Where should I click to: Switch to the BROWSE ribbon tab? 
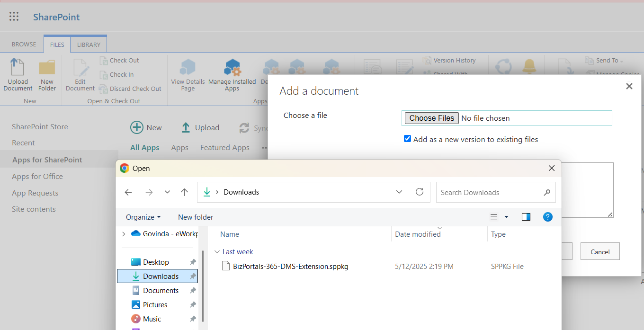tap(24, 45)
